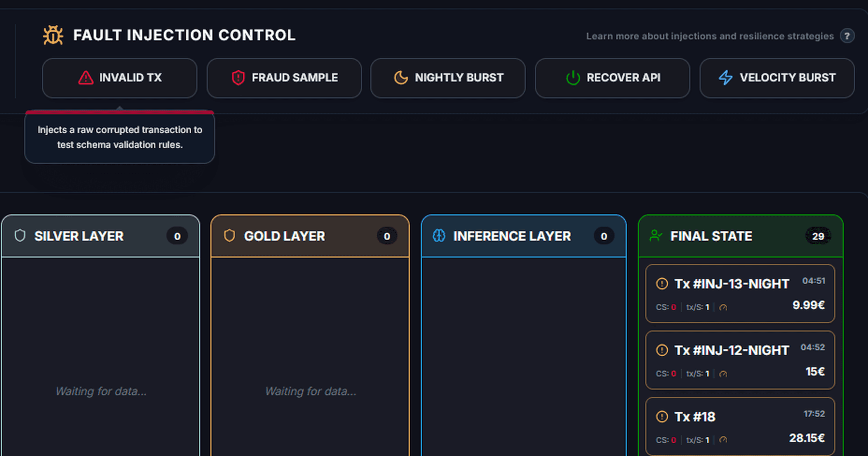This screenshot has width=868, height=456.
Task: Select the Silver Layer count badge
Action: tap(177, 236)
